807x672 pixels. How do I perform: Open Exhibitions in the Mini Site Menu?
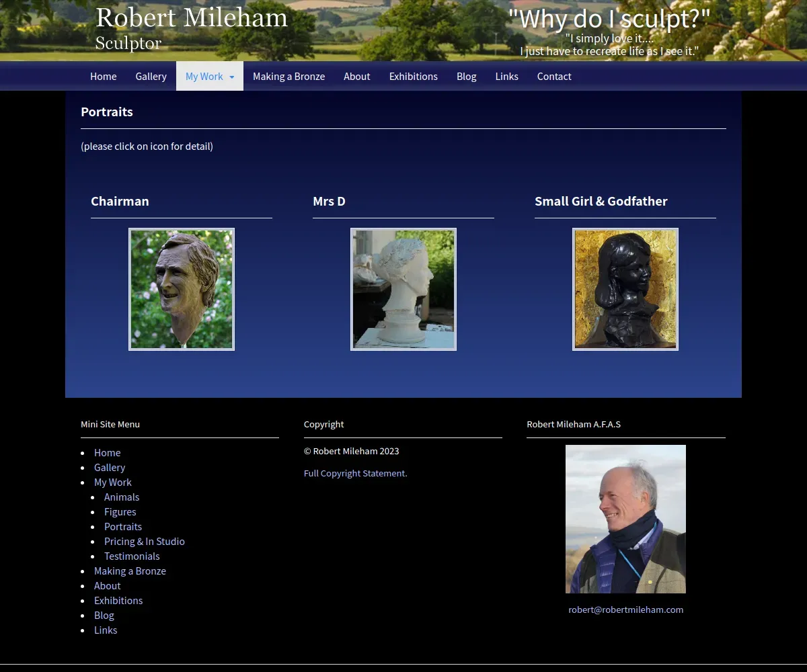118,600
